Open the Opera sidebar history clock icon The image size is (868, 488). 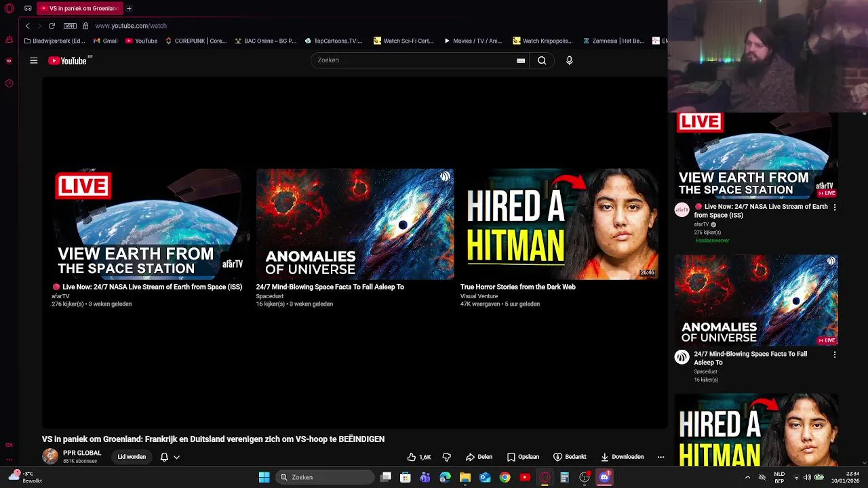(9, 83)
